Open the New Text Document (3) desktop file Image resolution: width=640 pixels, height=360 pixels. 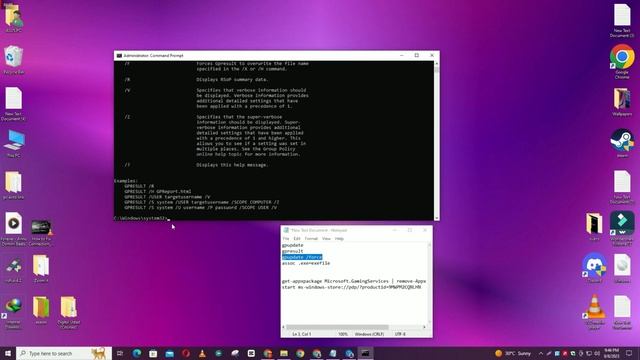(622, 20)
